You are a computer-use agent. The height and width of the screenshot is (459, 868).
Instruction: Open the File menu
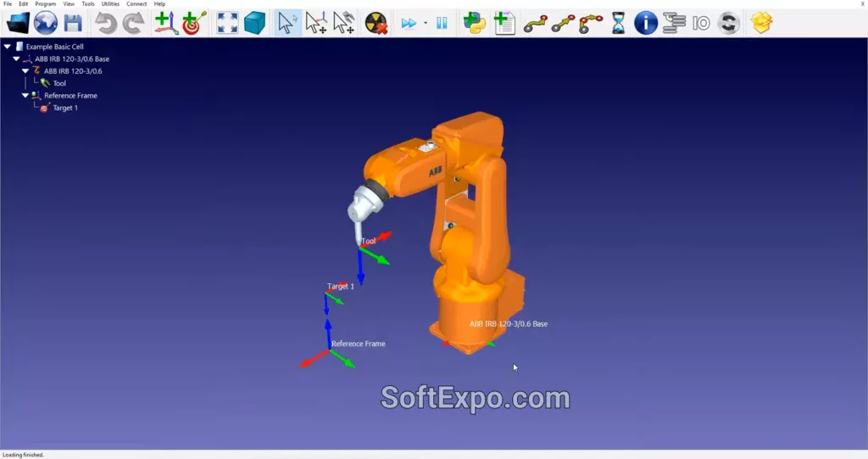pyautogui.click(x=8, y=4)
